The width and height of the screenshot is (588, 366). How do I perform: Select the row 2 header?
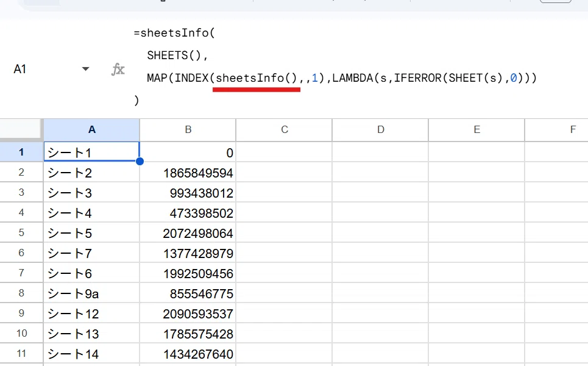(x=21, y=172)
